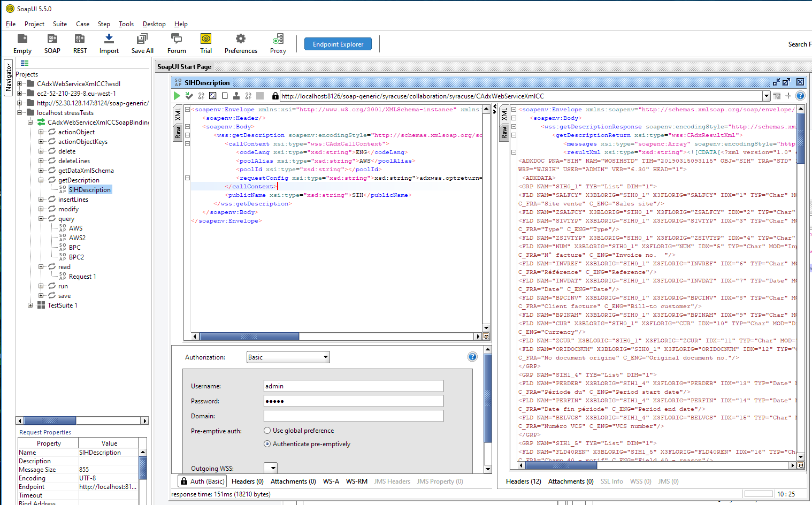Click the green Submit request play icon
The height and width of the screenshot is (505, 812).
tap(177, 96)
